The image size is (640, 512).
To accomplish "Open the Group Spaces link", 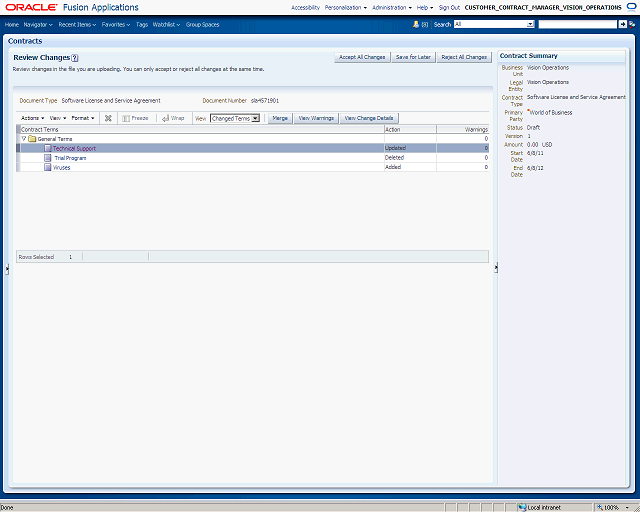I will click(202, 24).
